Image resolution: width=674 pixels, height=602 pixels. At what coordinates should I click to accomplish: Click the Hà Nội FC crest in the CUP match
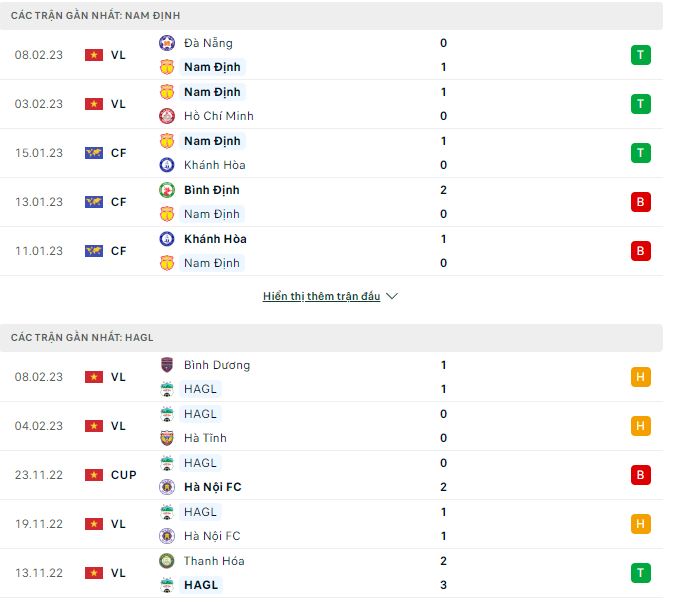click(167, 487)
